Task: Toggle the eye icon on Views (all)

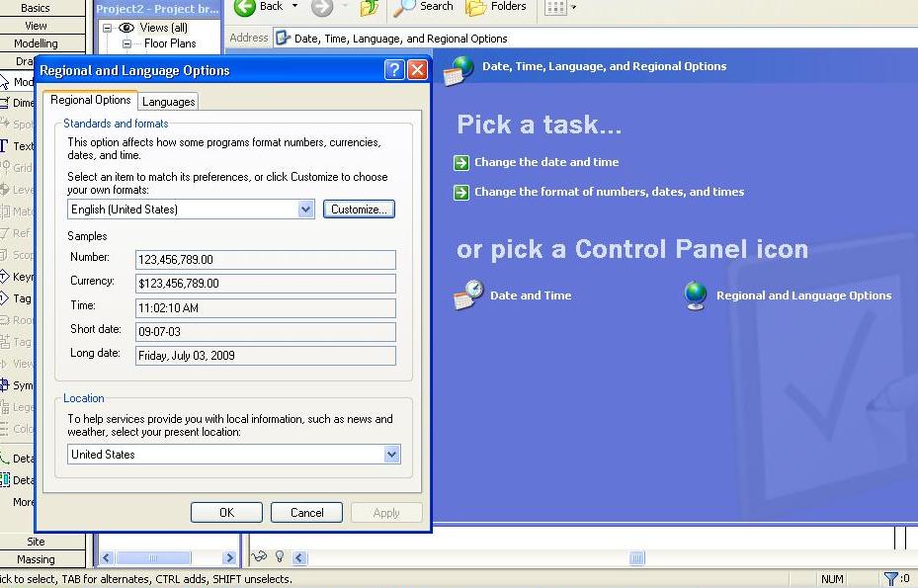Action: 126,28
